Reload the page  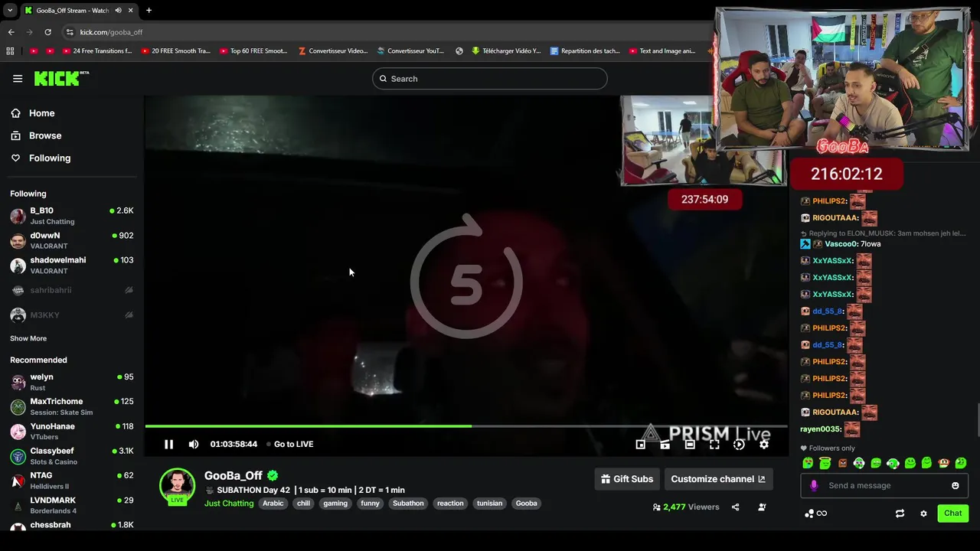47,32
